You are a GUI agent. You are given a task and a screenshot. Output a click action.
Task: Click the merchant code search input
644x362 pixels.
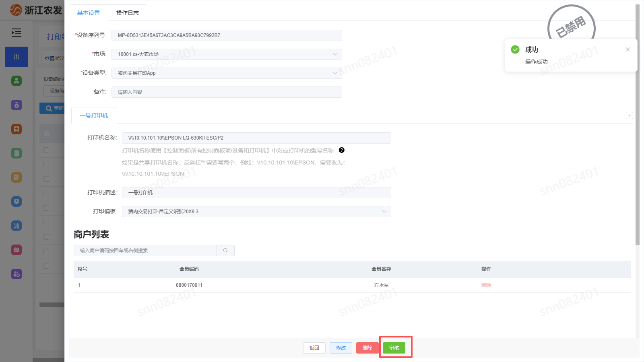pyautogui.click(x=145, y=251)
